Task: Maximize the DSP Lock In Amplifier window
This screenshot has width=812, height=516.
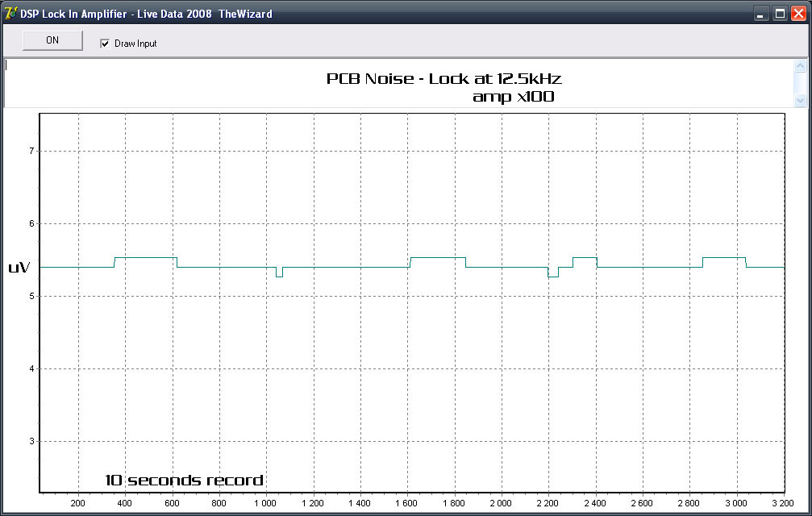Action: click(780, 14)
